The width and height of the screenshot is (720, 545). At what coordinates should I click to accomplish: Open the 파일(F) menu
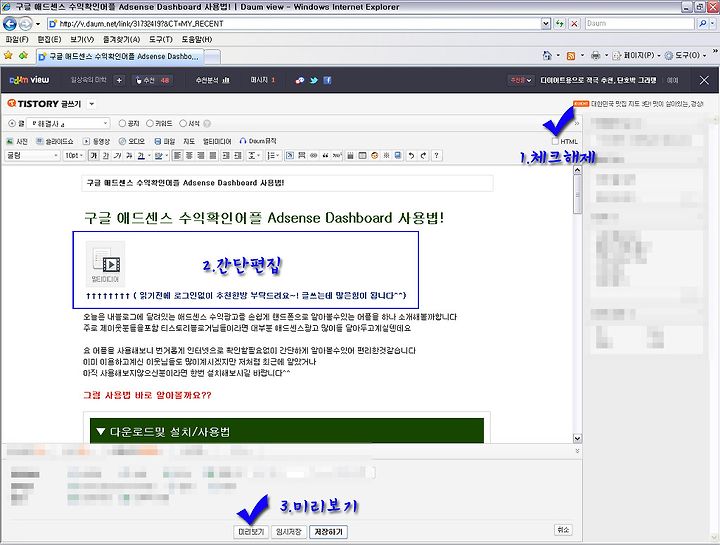coord(17,39)
